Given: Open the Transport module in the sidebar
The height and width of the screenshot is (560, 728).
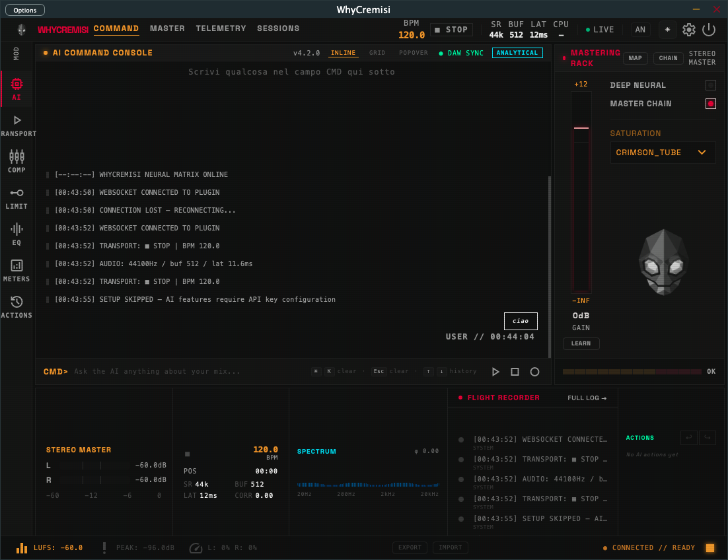Looking at the screenshot, I should (x=17, y=125).
